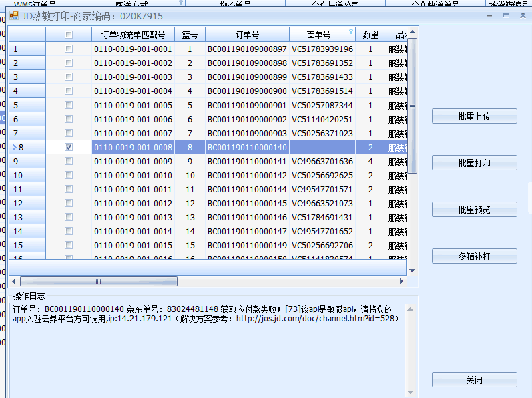Close the JD热敏打印 window with X

click(x=523, y=15)
